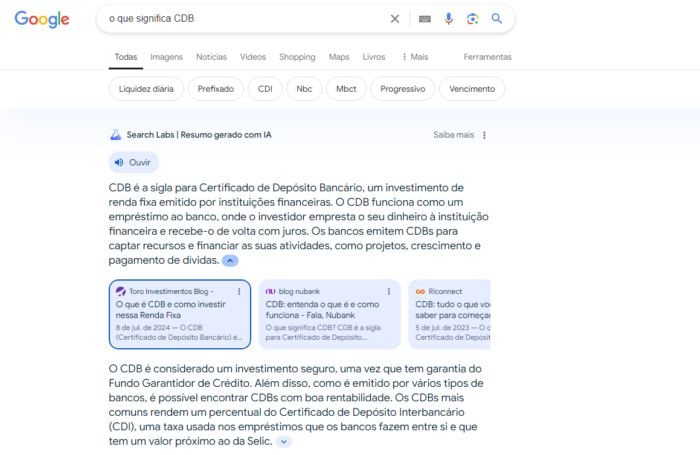The width and height of the screenshot is (700, 455).
Task: Click the nubank favicon
Action: (x=271, y=292)
